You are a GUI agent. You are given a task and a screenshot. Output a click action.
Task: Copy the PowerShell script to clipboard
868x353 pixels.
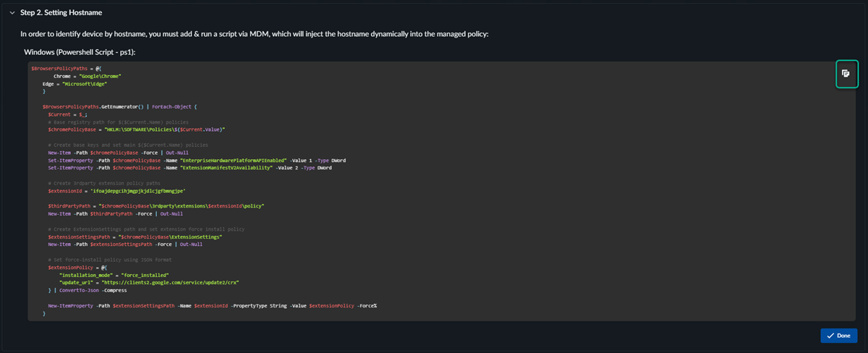click(x=845, y=73)
